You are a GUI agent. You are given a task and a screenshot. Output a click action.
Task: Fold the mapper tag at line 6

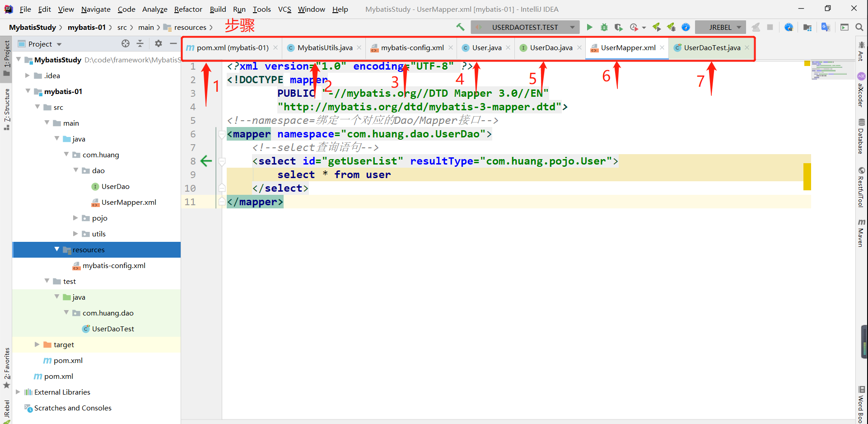pyautogui.click(x=222, y=134)
